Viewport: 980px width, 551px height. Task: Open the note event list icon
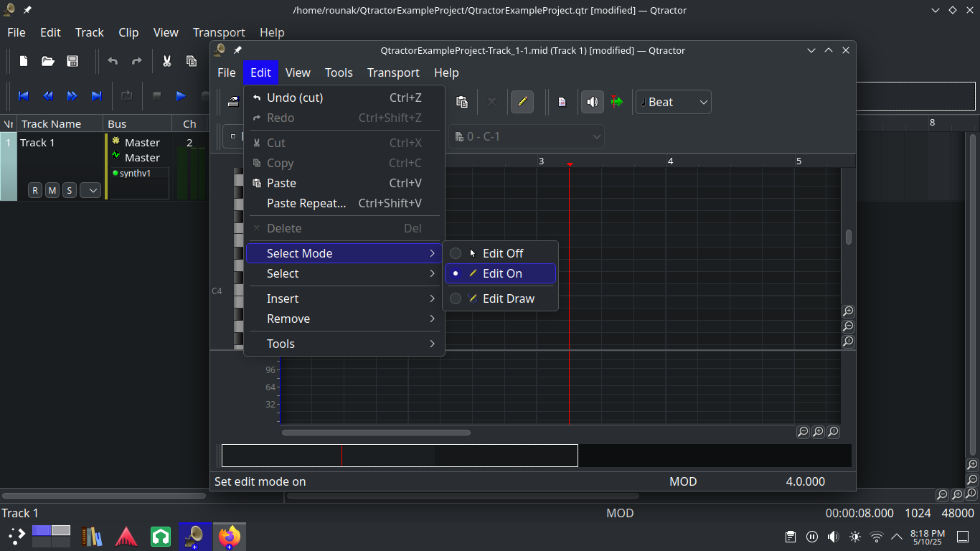562,102
